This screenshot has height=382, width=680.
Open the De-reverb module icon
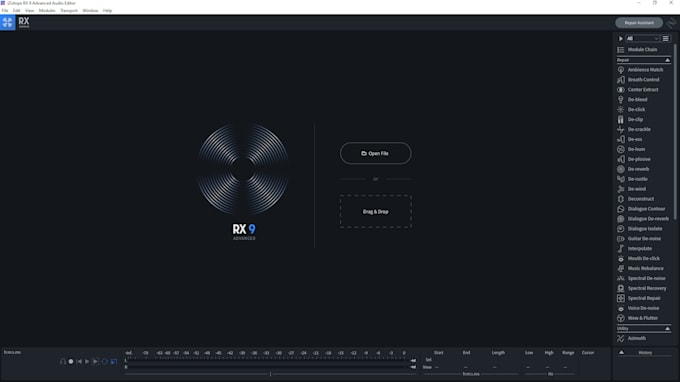621,169
